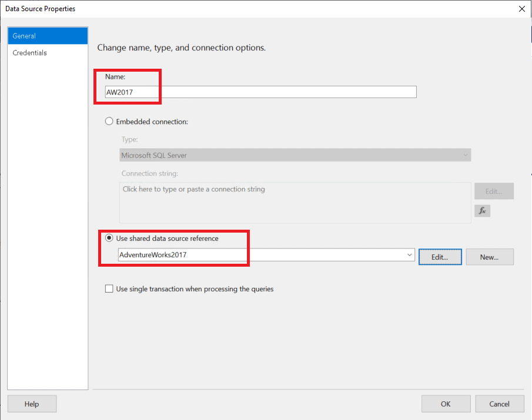Click Edit next to shared data source
This screenshot has height=420, width=532.
tap(440, 257)
